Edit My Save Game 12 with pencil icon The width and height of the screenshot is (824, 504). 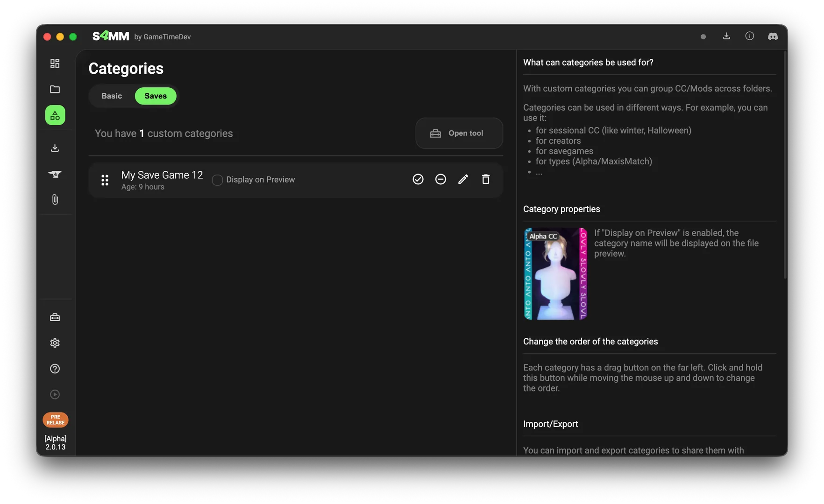pyautogui.click(x=463, y=179)
